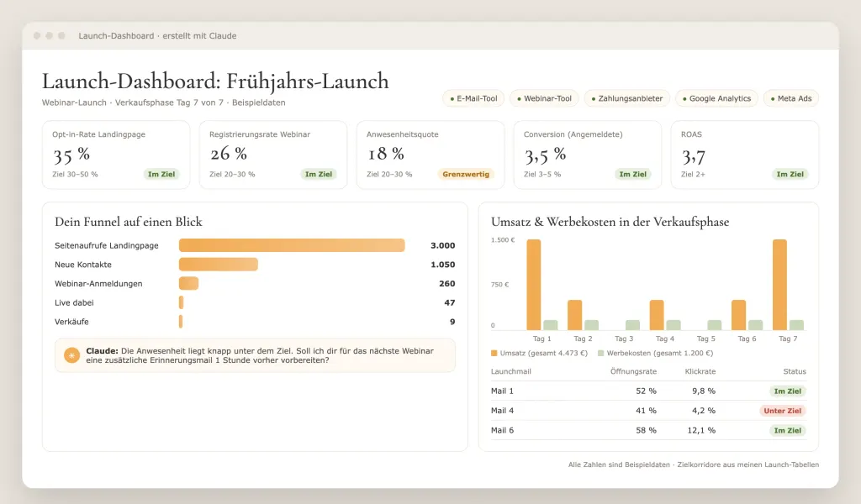This screenshot has width=861, height=504.
Task: Select the Webinar-Tool source chip
Action: pyautogui.click(x=544, y=98)
